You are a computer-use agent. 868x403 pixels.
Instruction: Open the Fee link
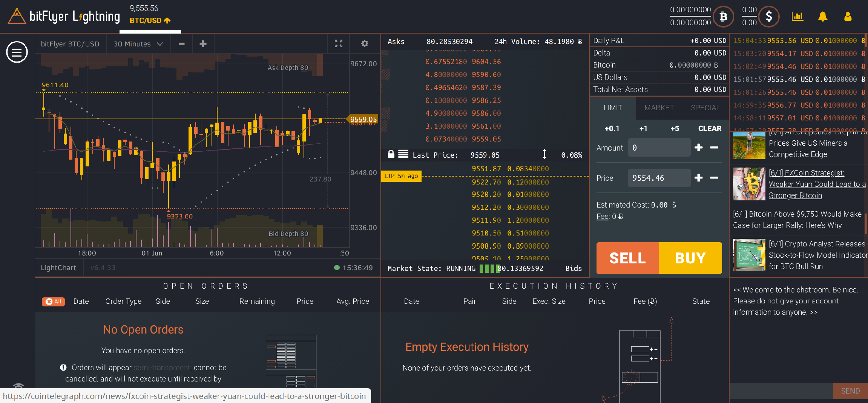click(x=603, y=217)
